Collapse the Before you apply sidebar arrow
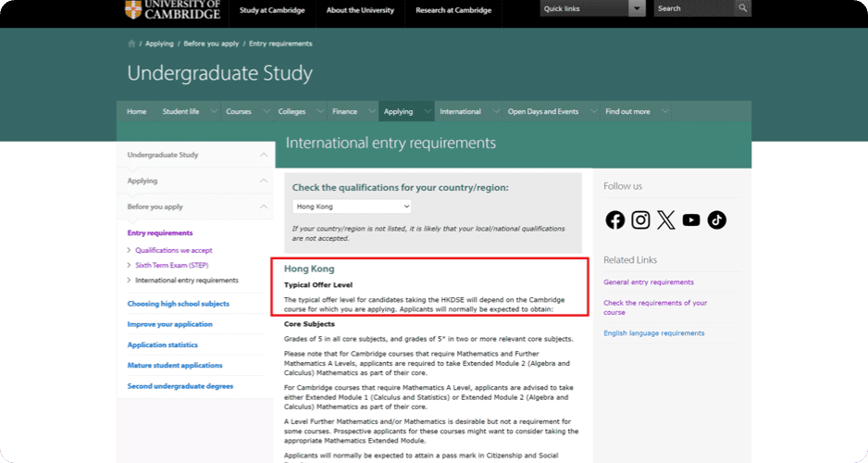Image resolution: width=868 pixels, height=463 pixels. pyautogui.click(x=264, y=206)
